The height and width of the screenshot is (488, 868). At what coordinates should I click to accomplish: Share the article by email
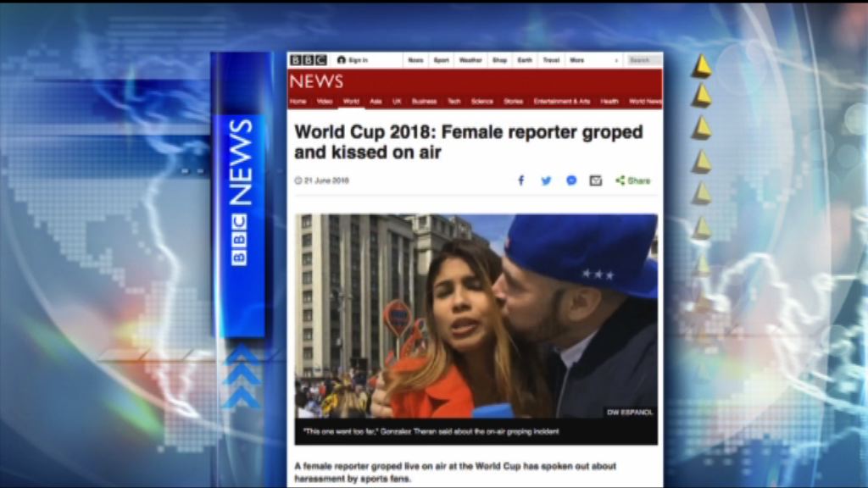tap(596, 180)
